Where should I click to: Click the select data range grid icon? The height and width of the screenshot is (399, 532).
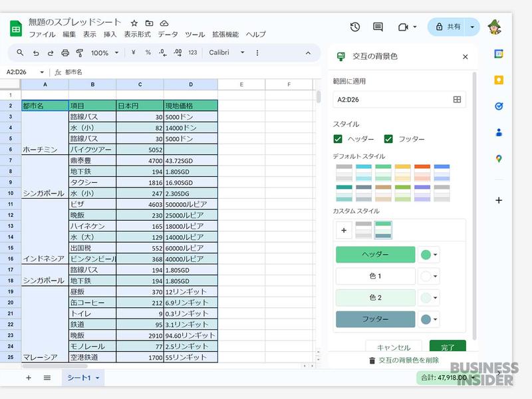tap(457, 99)
